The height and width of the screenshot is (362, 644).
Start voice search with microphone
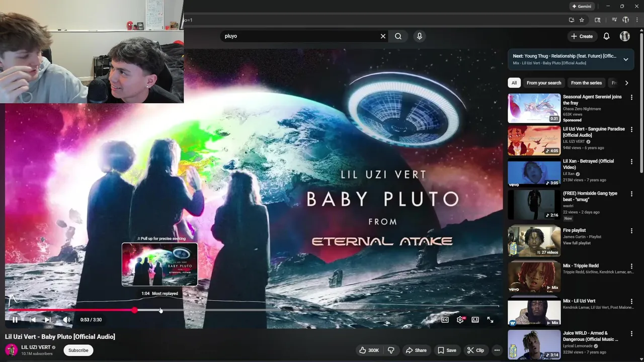pyautogui.click(x=419, y=36)
